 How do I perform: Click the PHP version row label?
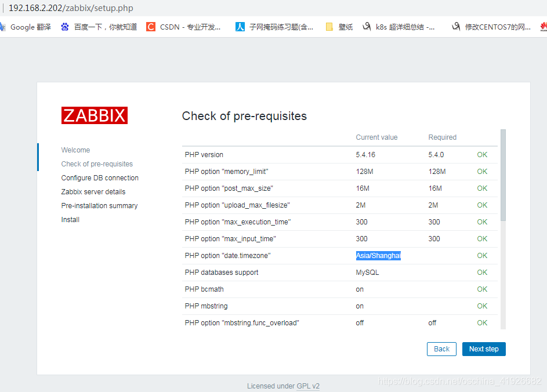204,154
